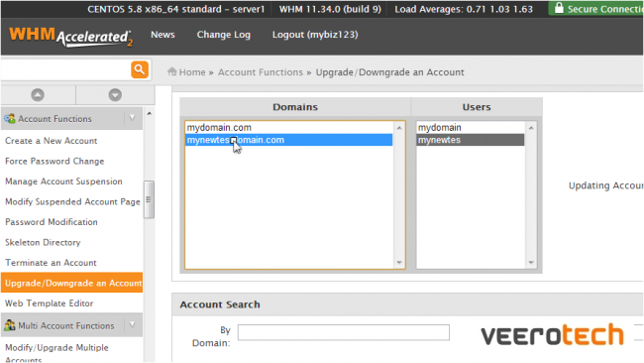Select Upgrade/Downgrade an Account sidebar item
This screenshot has width=644, height=363.
(72, 283)
